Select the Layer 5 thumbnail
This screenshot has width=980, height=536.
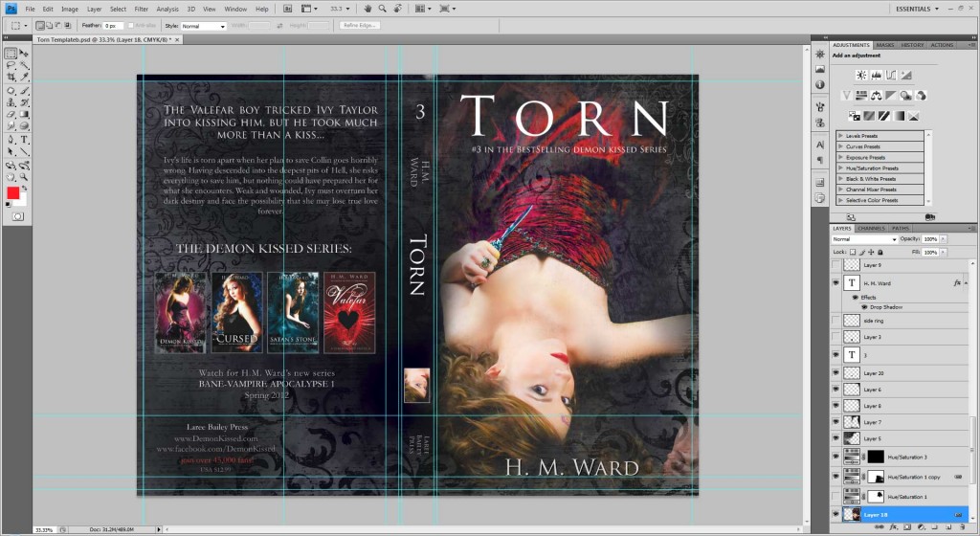pyautogui.click(x=852, y=438)
